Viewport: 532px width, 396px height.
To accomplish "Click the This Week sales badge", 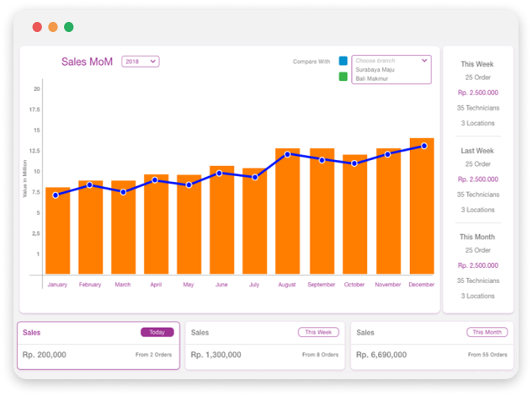I will click(x=322, y=332).
